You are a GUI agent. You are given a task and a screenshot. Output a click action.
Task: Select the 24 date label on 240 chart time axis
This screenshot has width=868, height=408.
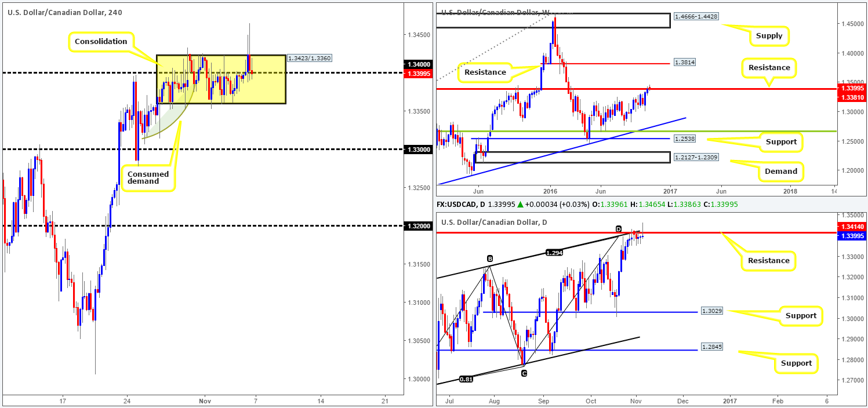[126, 400]
